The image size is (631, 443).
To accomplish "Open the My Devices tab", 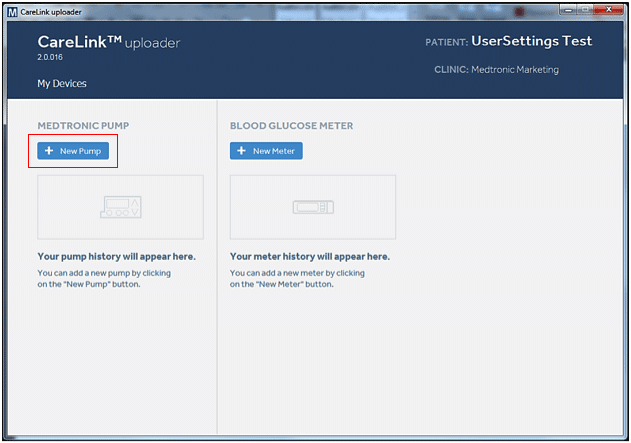I will 62,83.
